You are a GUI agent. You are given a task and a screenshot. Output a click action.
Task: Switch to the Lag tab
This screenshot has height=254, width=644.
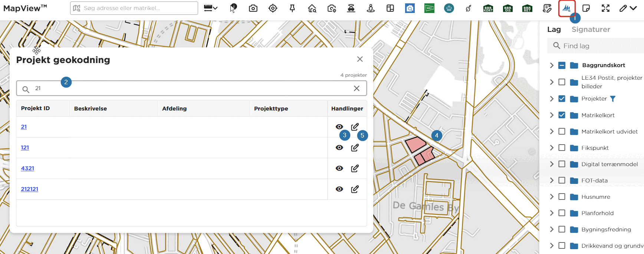554,29
